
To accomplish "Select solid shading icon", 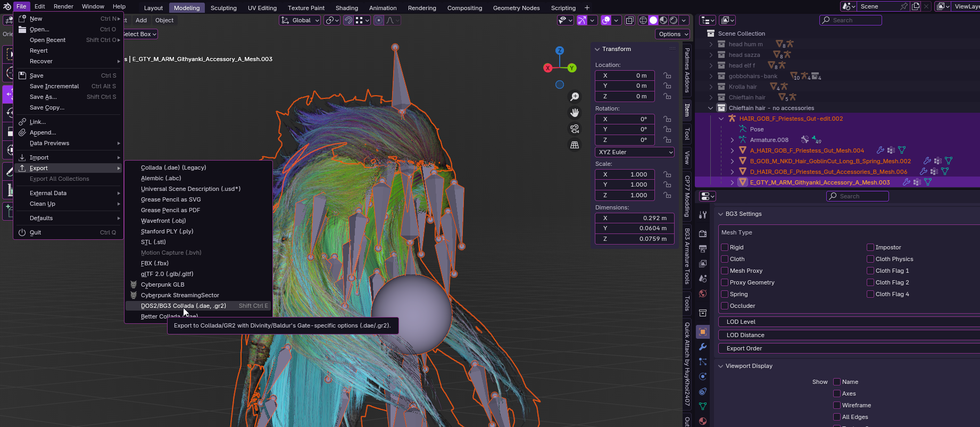I will point(653,20).
